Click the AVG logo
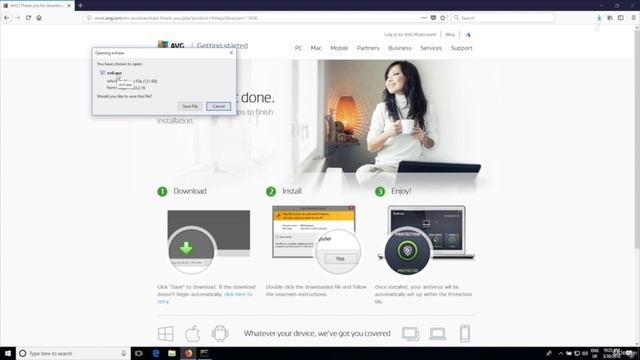Image resolution: width=640 pixels, height=360 pixels. (171, 45)
